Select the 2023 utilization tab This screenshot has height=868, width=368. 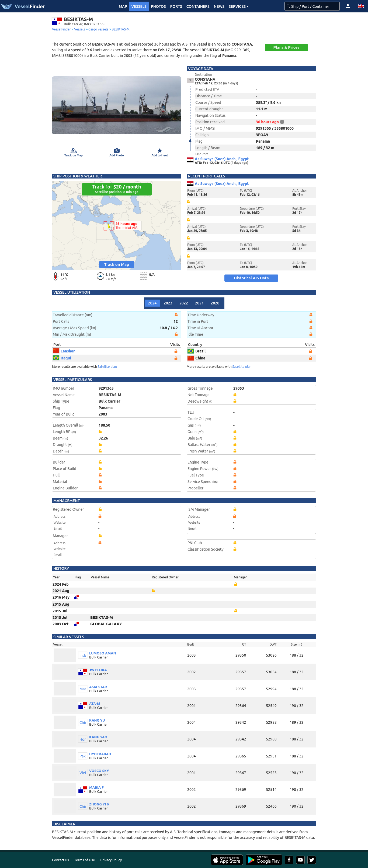click(x=168, y=303)
